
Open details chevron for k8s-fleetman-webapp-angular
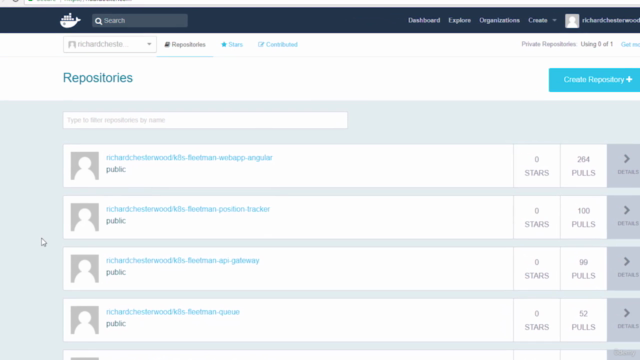627,159
